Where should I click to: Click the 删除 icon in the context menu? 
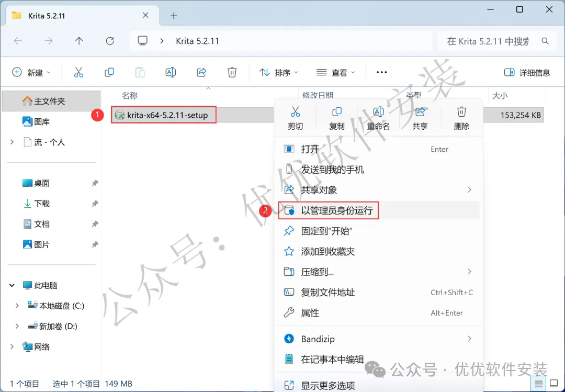tap(461, 112)
